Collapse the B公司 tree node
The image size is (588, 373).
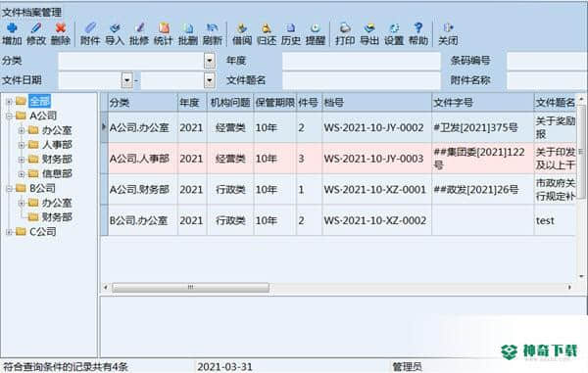pos(9,189)
